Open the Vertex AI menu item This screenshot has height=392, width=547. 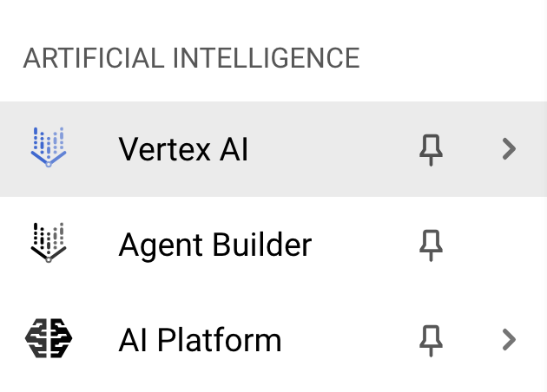pyautogui.click(x=183, y=150)
